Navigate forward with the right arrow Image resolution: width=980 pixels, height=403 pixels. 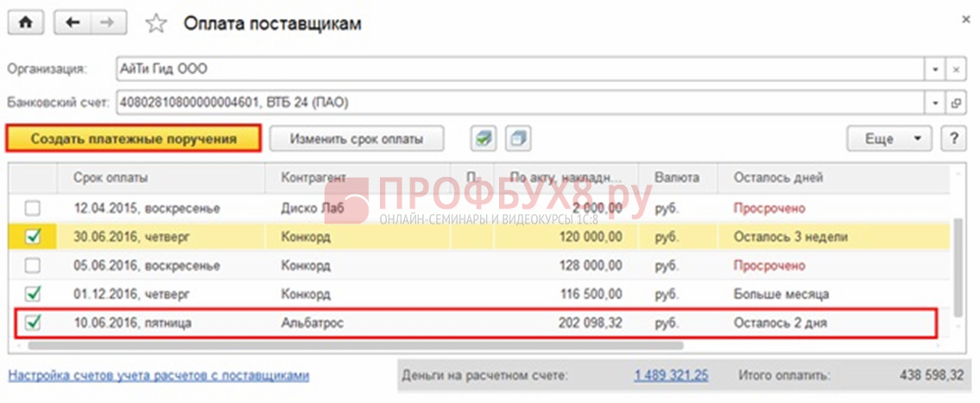[x=108, y=22]
